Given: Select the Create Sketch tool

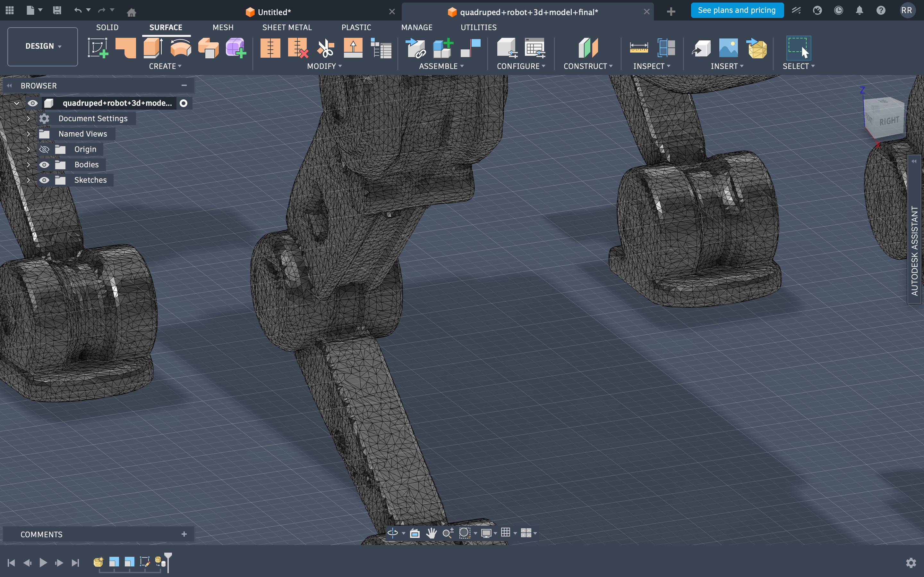Looking at the screenshot, I should tap(98, 48).
